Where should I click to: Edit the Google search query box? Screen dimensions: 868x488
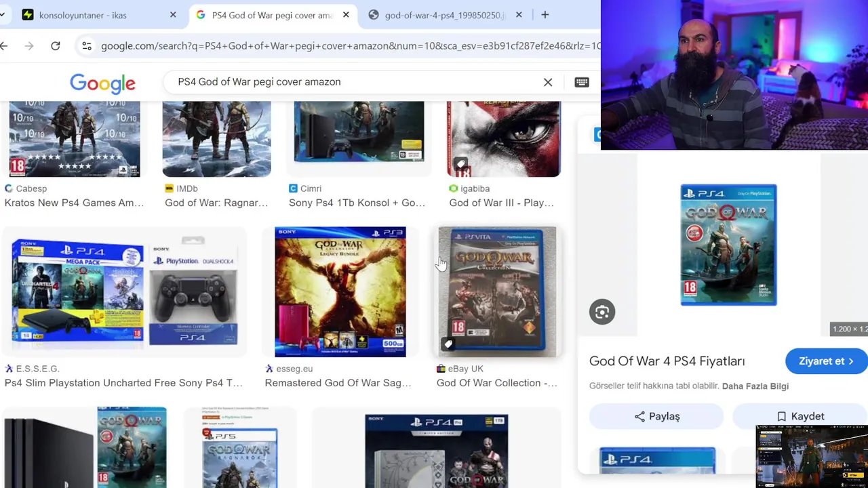tap(353, 82)
